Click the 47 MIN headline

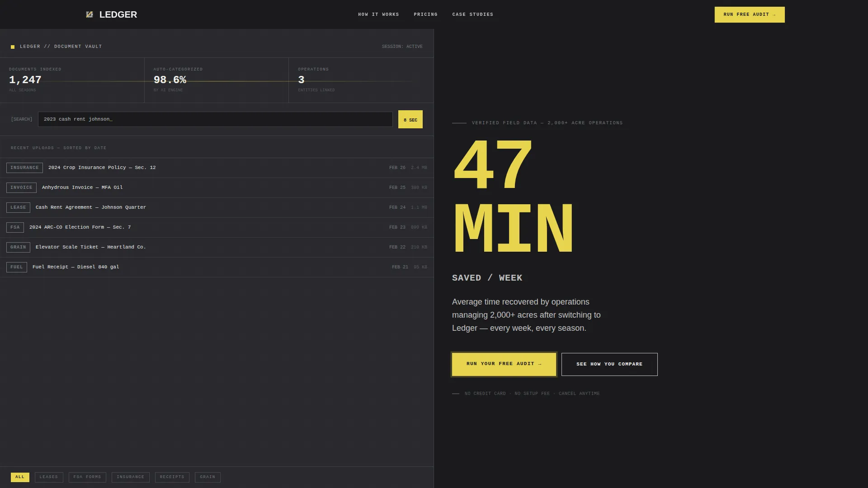tap(513, 197)
